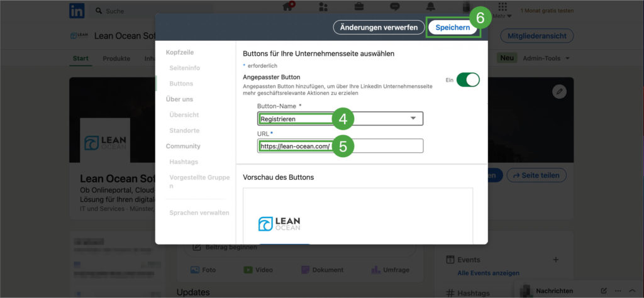
Task: Click the pencil edit icon on cover image
Action: [x=559, y=92]
